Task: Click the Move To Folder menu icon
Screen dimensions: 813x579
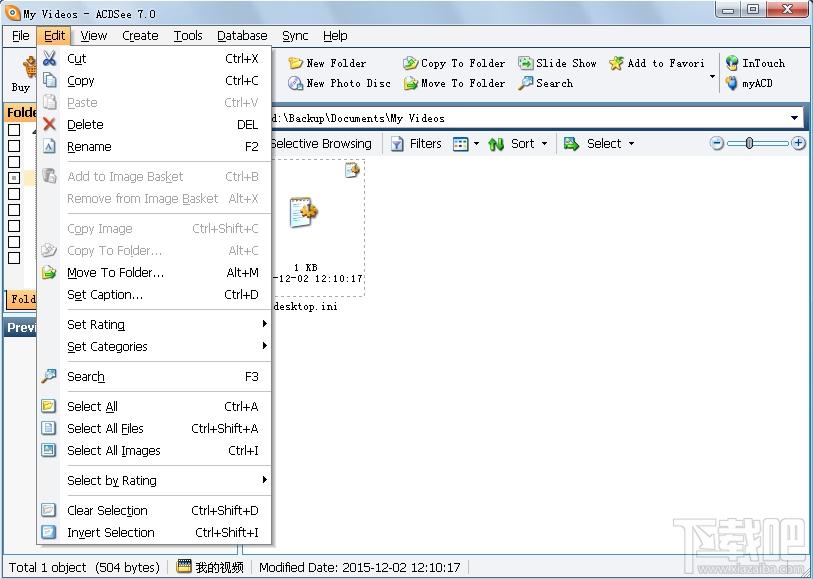Action: point(49,273)
